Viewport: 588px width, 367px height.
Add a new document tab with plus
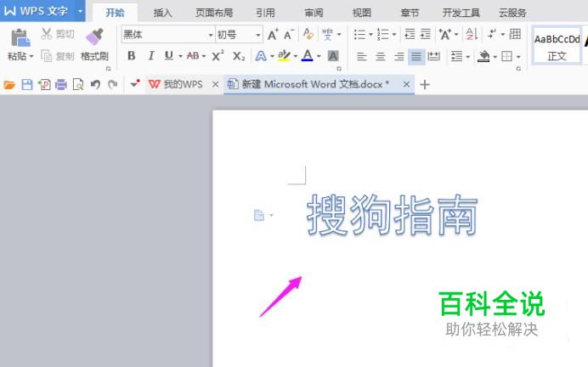click(425, 85)
